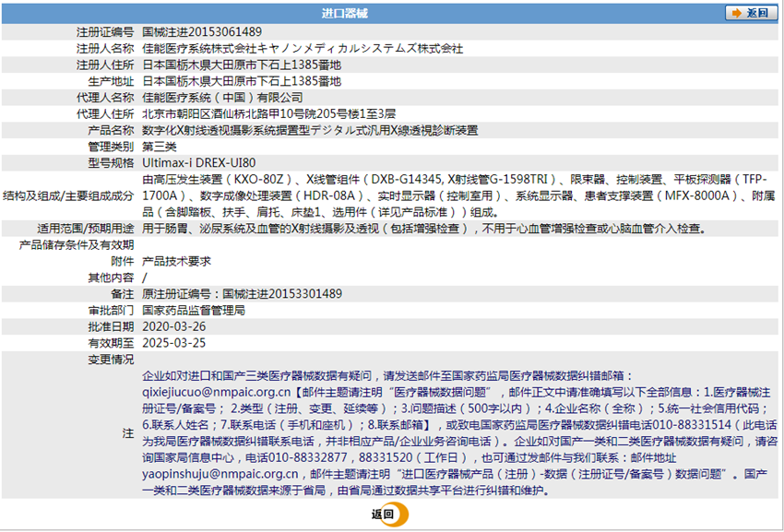Click the "产品名称" field label
784x532 pixels.
coord(111,131)
